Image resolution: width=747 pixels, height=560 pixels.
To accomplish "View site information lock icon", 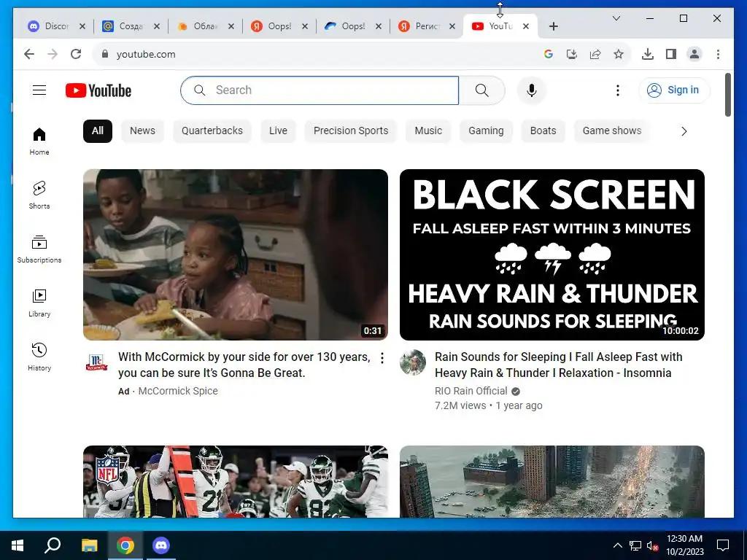I will 105,54.
